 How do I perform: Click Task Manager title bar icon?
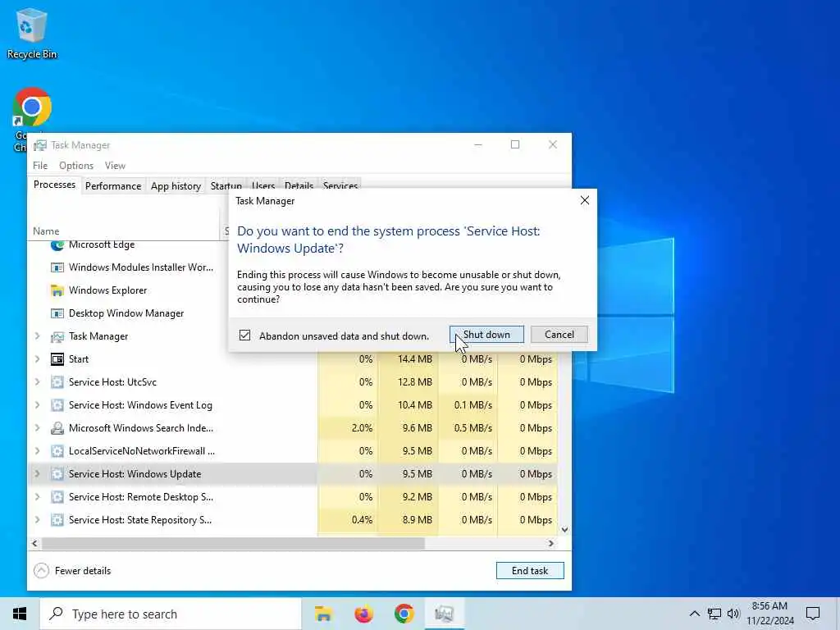[x=40, y=145]
